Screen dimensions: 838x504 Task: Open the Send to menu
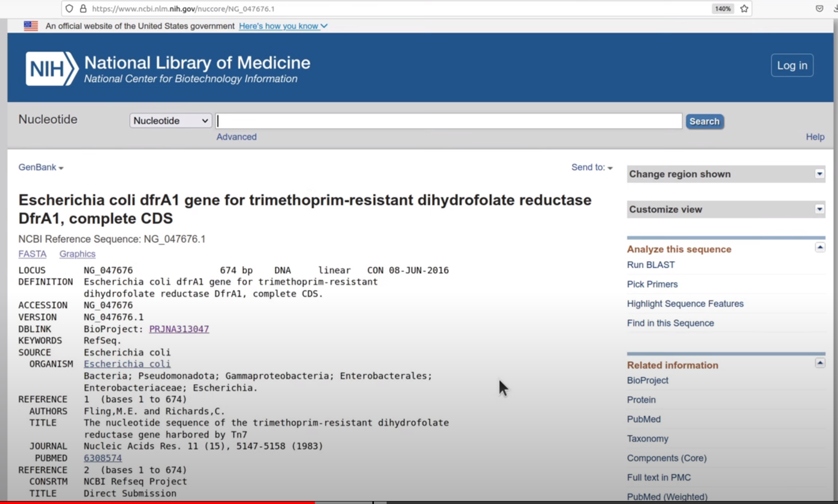(x=592, y=167)
